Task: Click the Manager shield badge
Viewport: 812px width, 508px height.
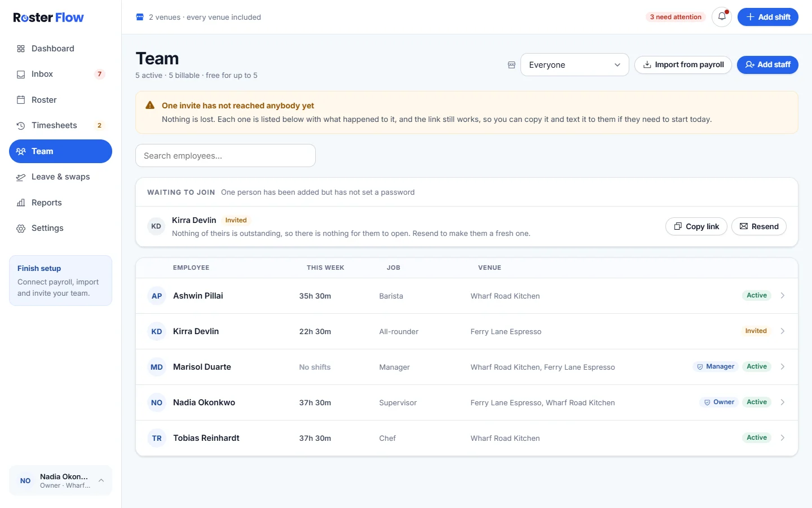Action: tap(716, 366)
